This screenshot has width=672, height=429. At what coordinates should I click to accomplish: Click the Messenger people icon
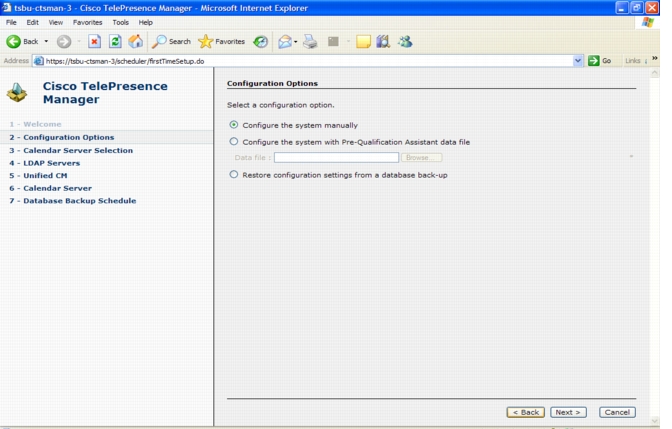click(405, 42)
